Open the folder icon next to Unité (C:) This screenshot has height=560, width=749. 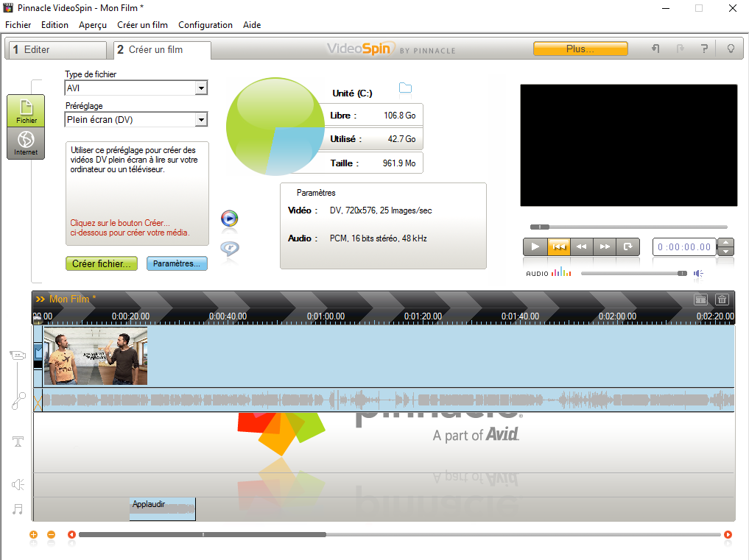[405, 89]
